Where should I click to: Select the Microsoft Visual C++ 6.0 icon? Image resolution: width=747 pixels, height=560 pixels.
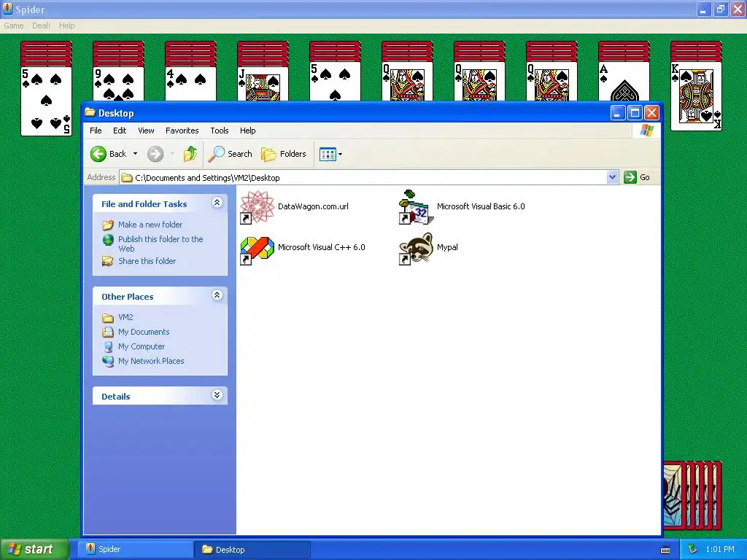click(x=257, y=249)
